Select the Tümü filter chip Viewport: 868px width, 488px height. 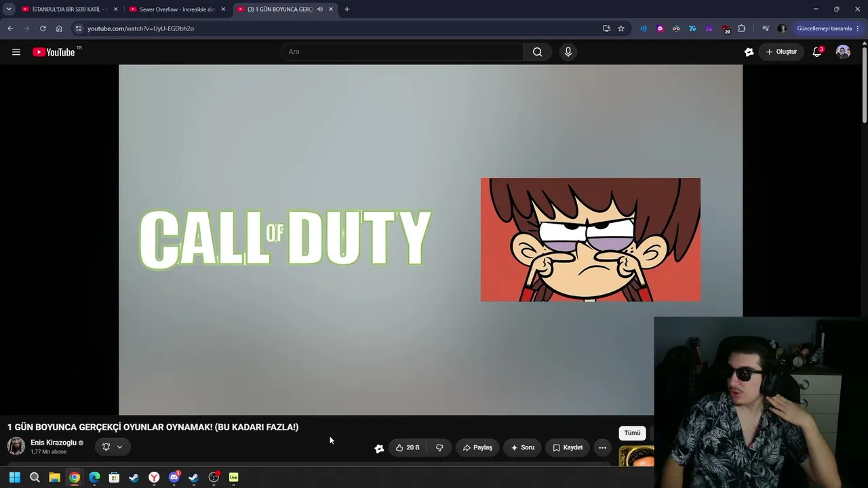tap(632, 433)
